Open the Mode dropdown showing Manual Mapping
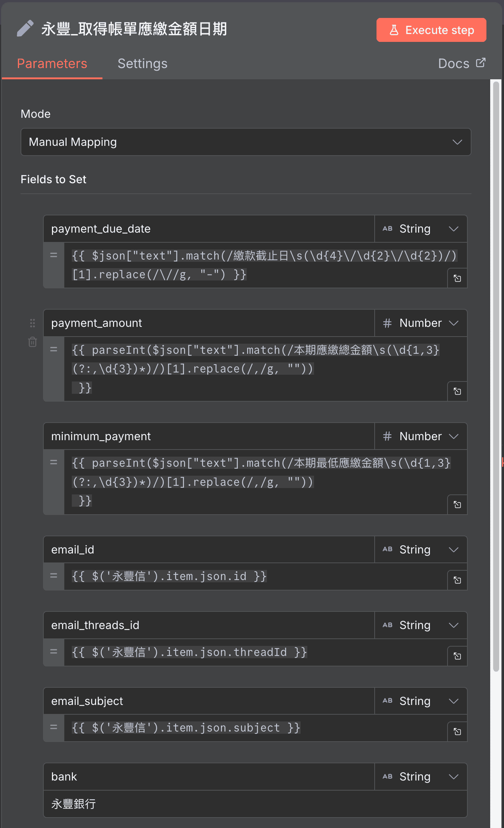This screenshot has width=504, height=828. click(246, 142)
